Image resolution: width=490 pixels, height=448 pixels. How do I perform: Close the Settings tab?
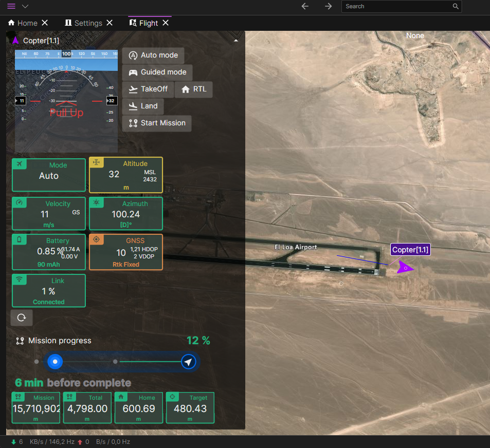110,23
